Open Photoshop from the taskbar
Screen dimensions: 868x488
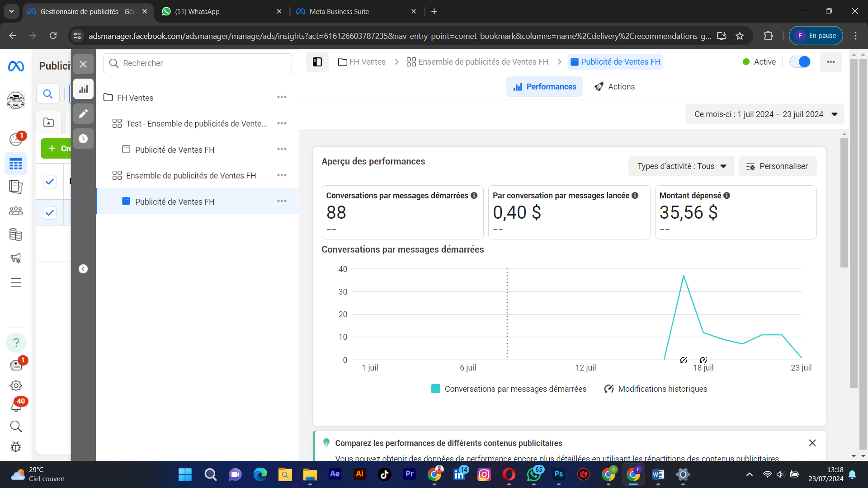click(x=559, y=474)
